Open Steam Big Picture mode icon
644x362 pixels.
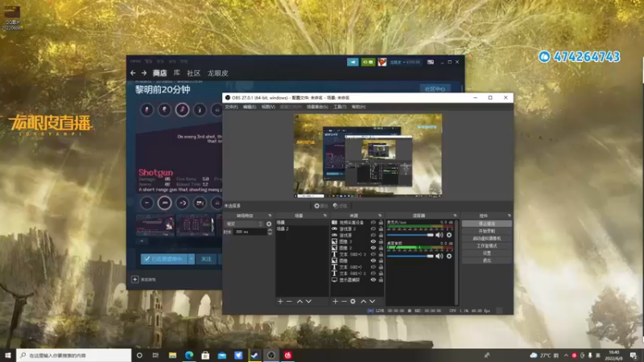431,62
